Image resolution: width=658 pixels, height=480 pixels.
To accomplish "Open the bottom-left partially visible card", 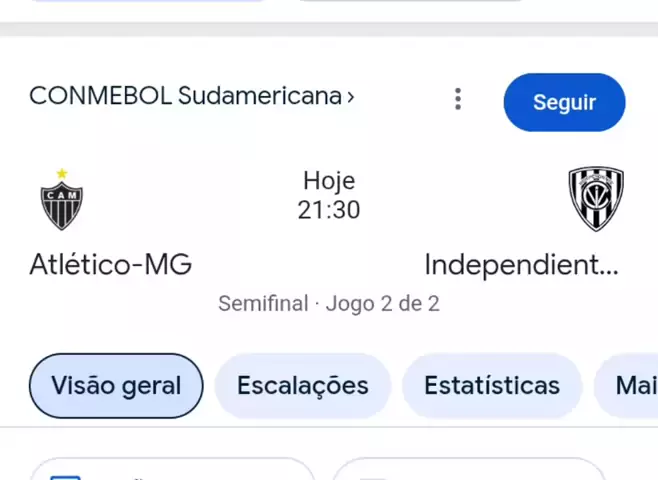I will pos(172,471).
